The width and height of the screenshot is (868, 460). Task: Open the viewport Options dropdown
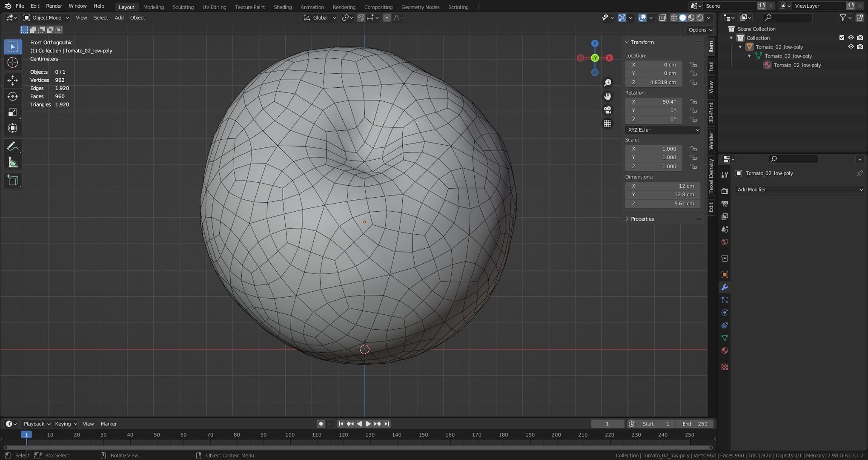pyautogui.click(x=700, y=30)
